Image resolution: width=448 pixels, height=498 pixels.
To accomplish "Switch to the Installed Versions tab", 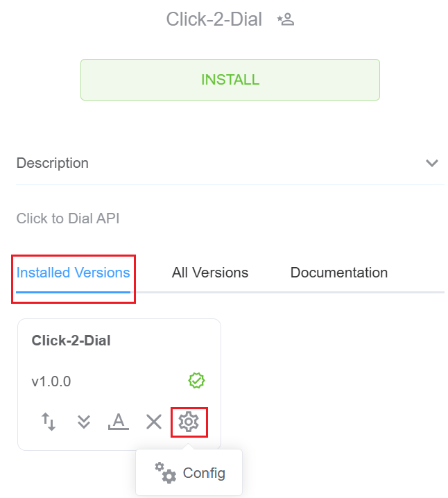I will coord(74,273).
